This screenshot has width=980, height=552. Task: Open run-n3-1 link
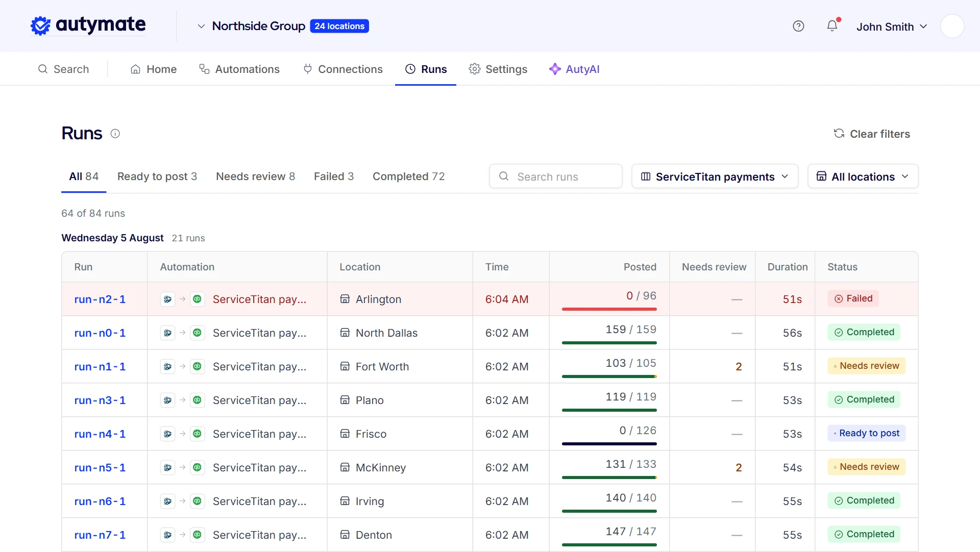(100, 400)
